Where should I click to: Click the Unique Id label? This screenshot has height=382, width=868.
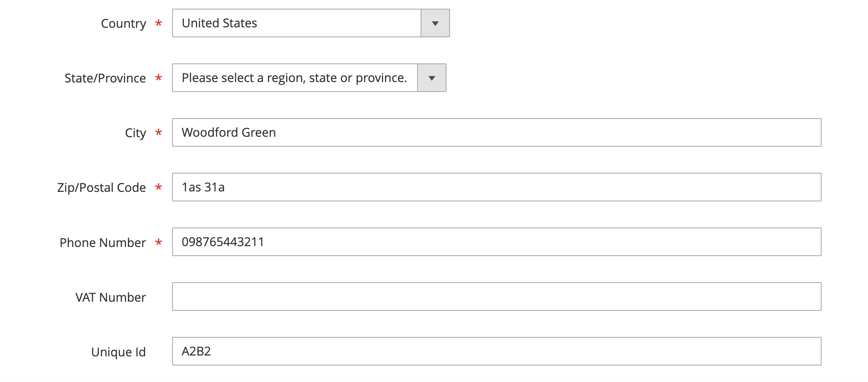point(118,352)
